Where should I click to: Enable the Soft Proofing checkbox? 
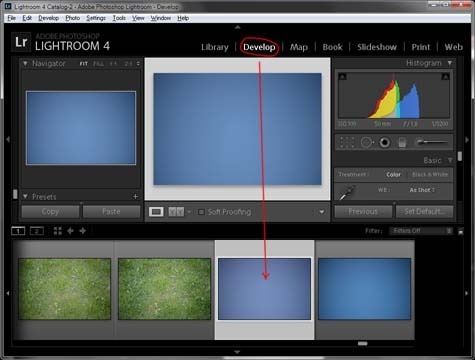click(201, 212)
